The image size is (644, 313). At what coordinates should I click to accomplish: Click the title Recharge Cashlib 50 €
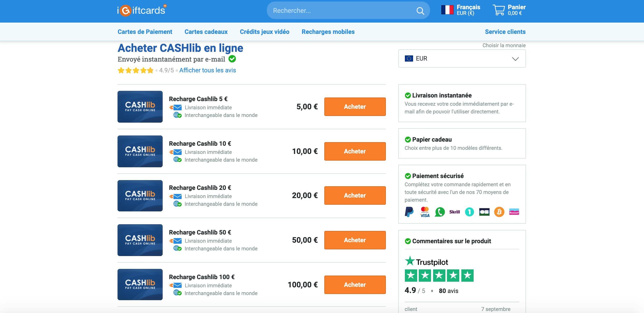point(200,232)
